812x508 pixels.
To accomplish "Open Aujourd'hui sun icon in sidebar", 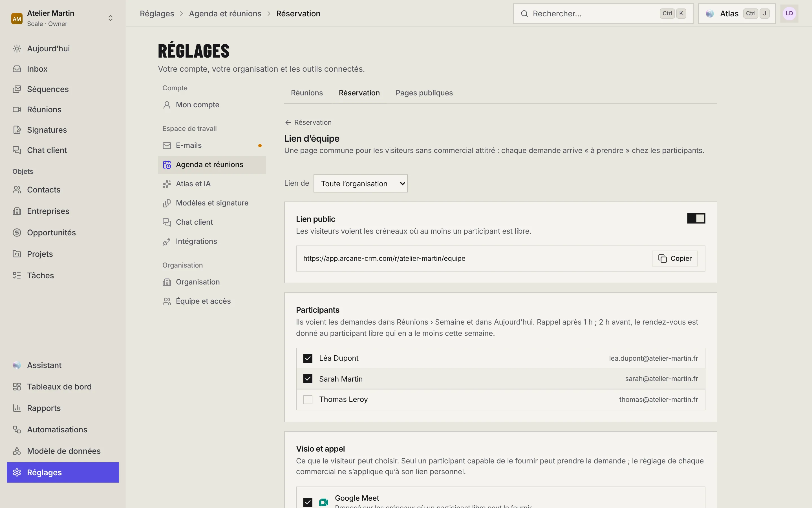I will pos(17,49).
